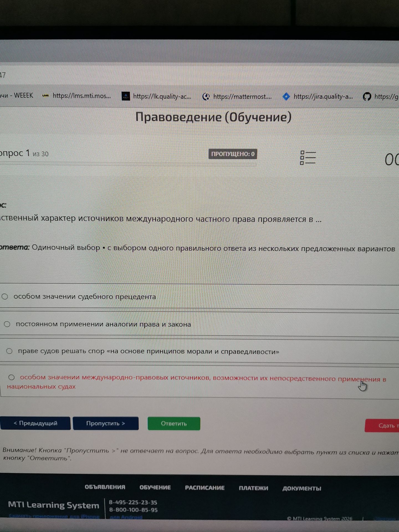The height and width of the screenshot is (532, 399).
Task: Click the 'Одиночный выбор' answer type text
Action: [x=66, y=247]
